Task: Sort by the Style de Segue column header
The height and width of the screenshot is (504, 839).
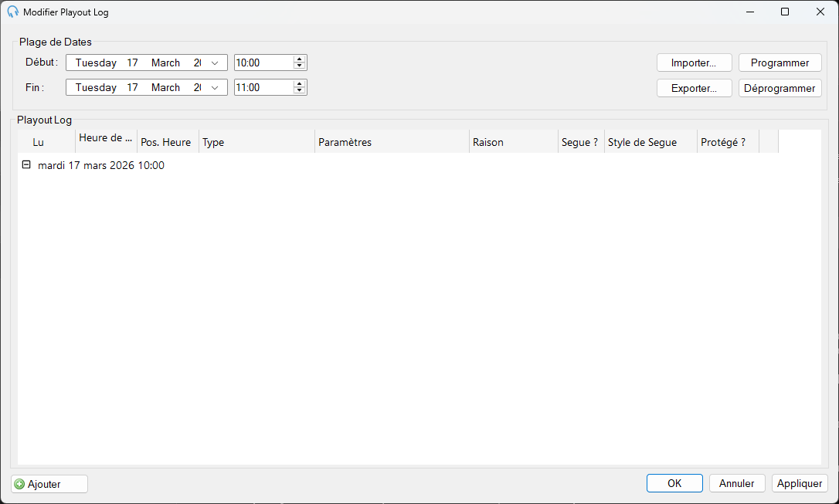Action: tap(650, 142)
